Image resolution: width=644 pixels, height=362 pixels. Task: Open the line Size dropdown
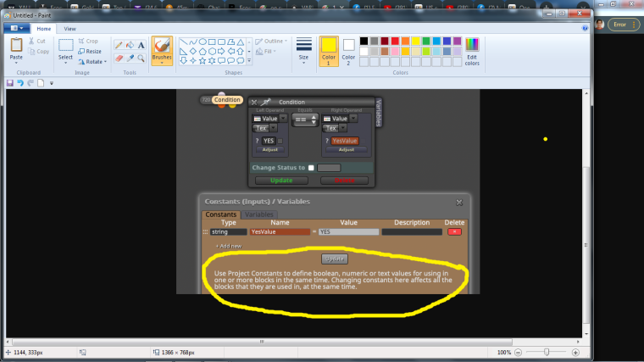(303, 51)
